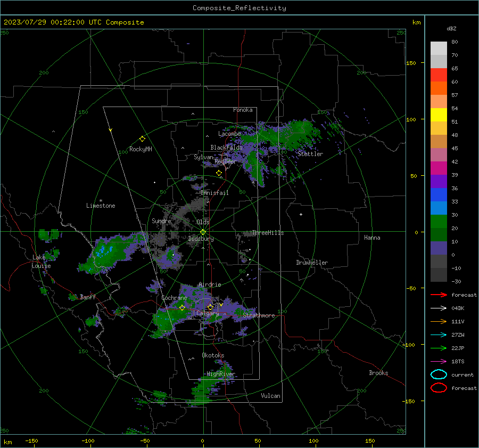Click the Lake Louise label

pos(41,262)
